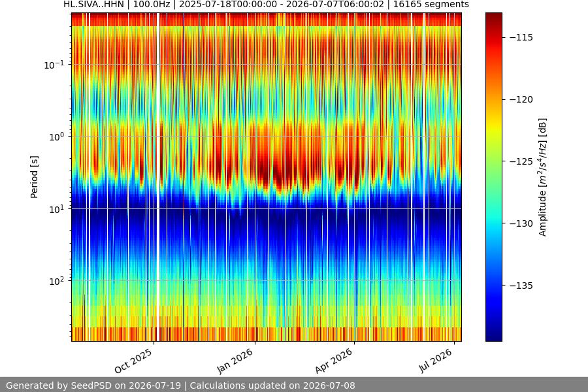Click the colorbar -120 dB tick label
This screenshot has height=392, width=588.
521,99
